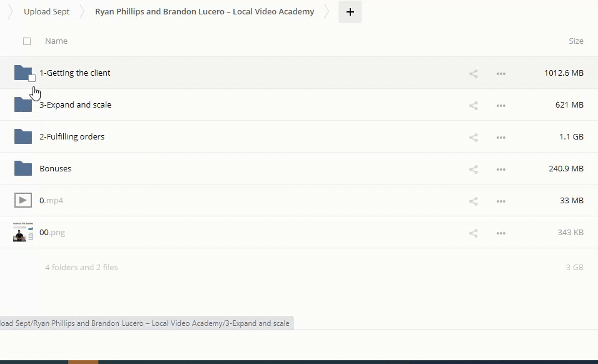Screen dimensions: 598x364
Task: Share the 0.mp4 video file
Action: point(474,201)
